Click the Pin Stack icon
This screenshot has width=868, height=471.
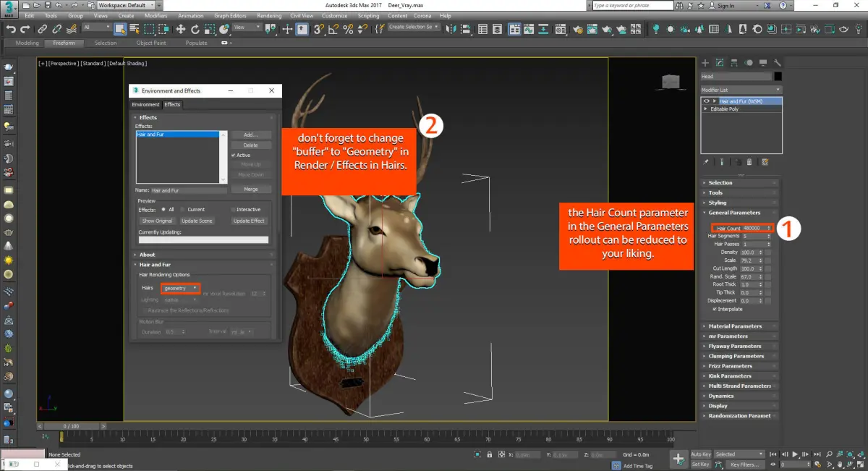[705, 162]
